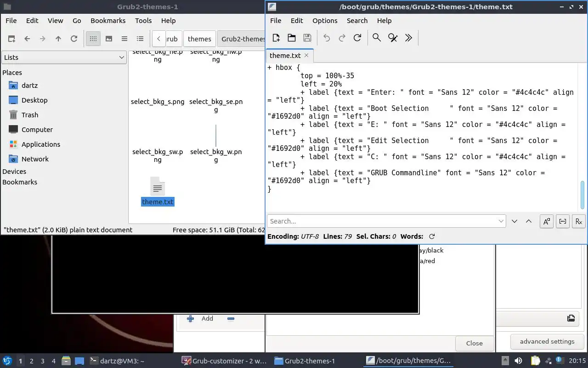Screen dimensions: 588x368
Task: Open File menu in text editor
Action: pyautogui.click(x=276, y=21)
